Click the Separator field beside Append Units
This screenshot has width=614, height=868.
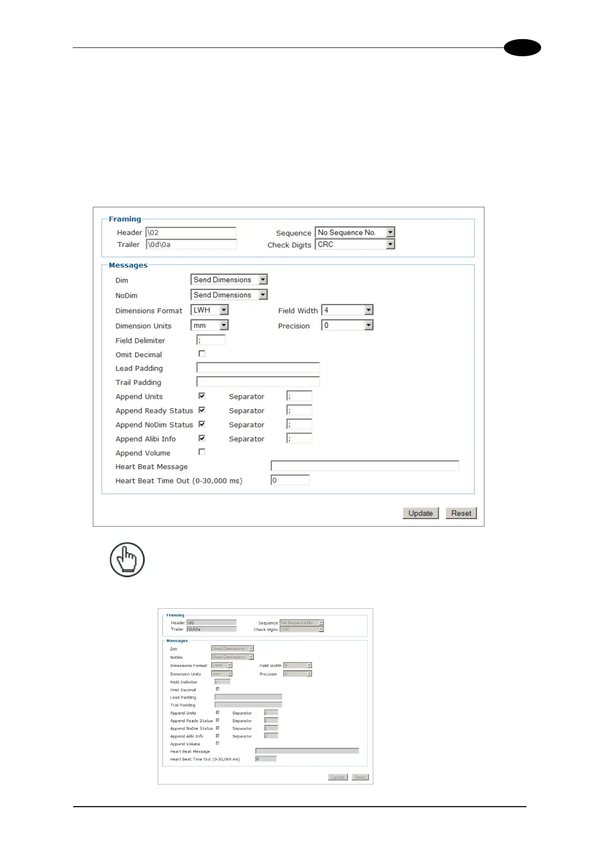point(299,396)
